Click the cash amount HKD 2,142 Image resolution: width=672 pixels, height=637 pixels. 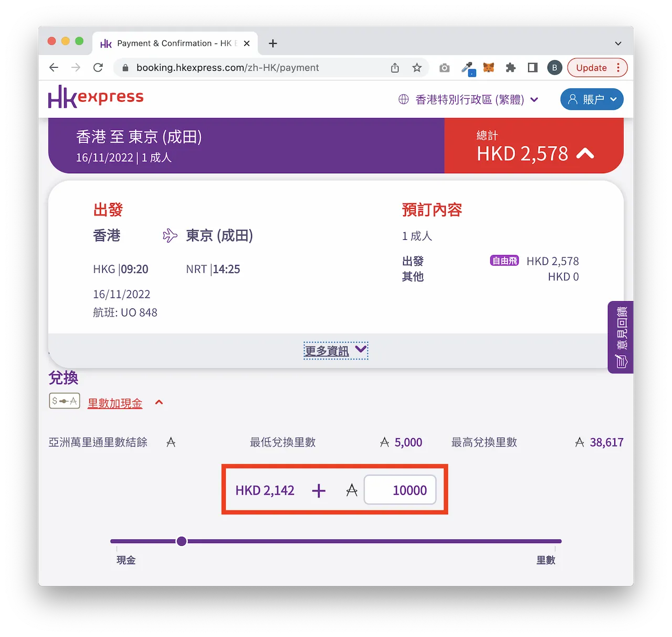[x=265, y=491]
